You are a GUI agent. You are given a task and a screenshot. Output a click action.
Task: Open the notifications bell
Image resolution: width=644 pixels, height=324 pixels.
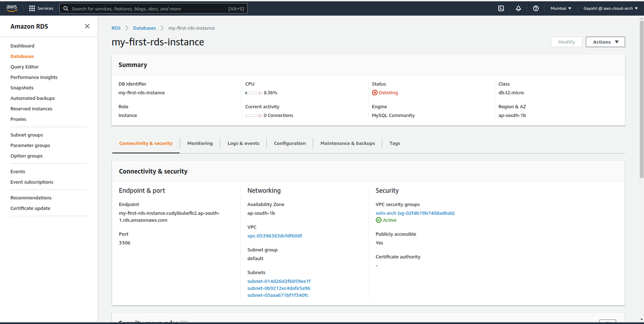[518, 9]
